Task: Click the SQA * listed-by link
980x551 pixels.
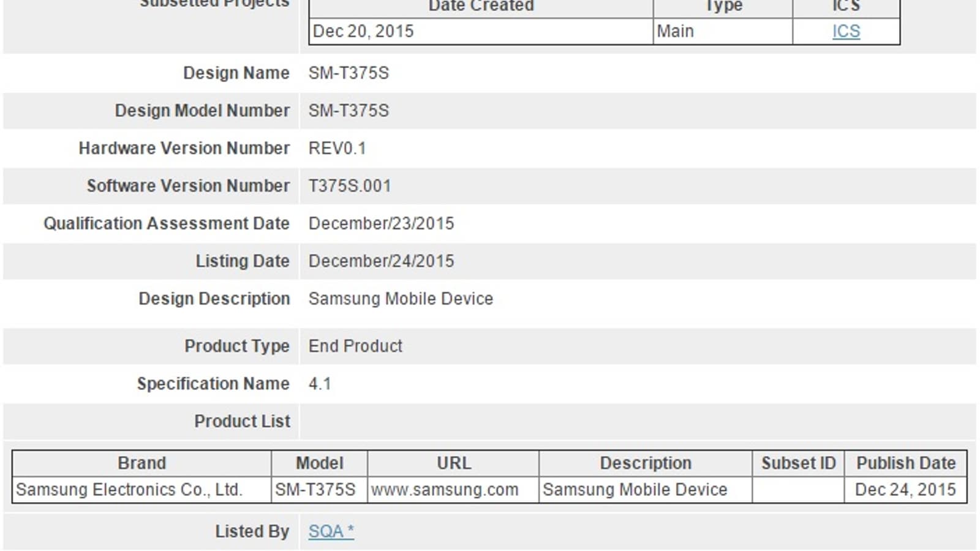Action: 331,531
